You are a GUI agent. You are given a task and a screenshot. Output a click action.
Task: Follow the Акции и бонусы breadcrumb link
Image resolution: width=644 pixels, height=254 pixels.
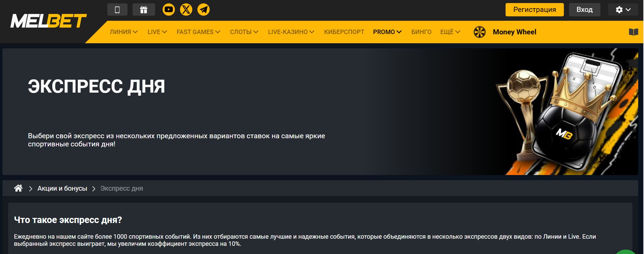pyautogui.click(x=62, y=189)
